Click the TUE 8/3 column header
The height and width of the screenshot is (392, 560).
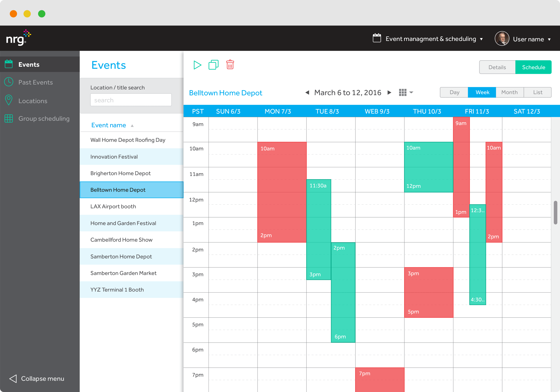click(x=327, y=111)
